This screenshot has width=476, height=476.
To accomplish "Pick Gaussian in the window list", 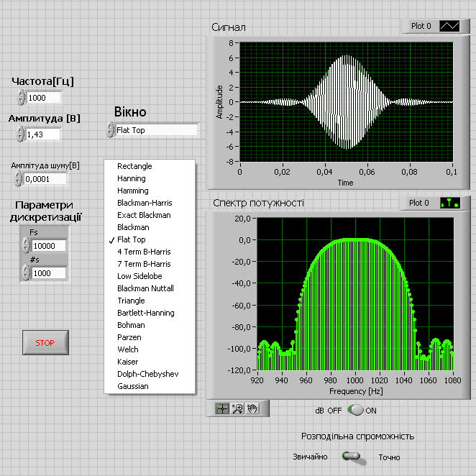I will tap(133, 386).
